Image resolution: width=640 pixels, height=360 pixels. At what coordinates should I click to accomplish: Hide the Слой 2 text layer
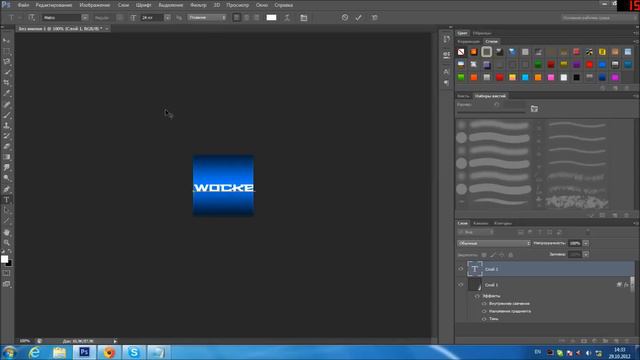461,269
